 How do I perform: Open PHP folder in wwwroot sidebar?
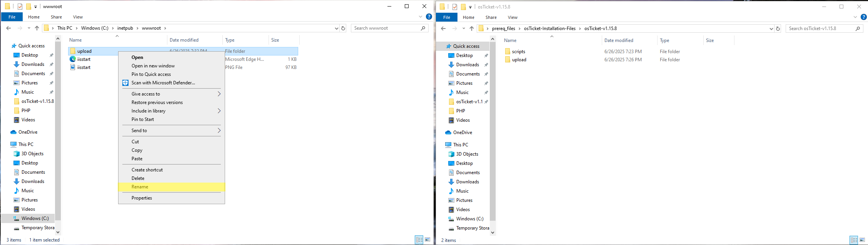pyautogui.click(x=22, y=111)
